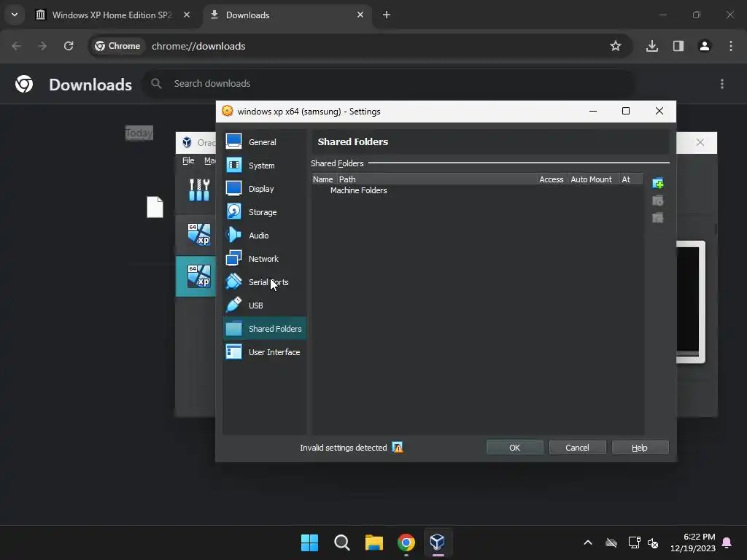This screenshot has height=560, width=747.
Task: Click the invalid settings warning icon
Action: pyautogui.click(x=398, y=448)
